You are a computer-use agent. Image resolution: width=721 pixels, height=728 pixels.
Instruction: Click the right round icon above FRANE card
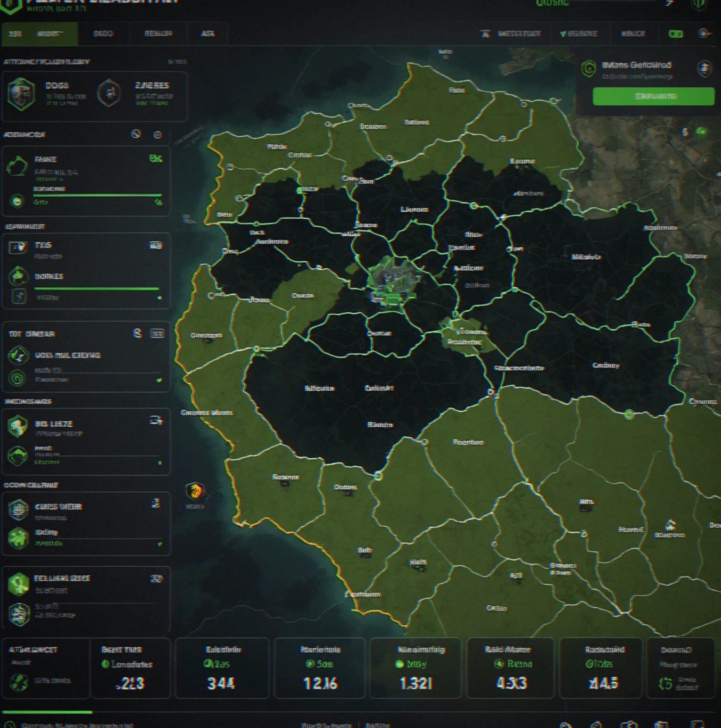[x=157, y=135]
